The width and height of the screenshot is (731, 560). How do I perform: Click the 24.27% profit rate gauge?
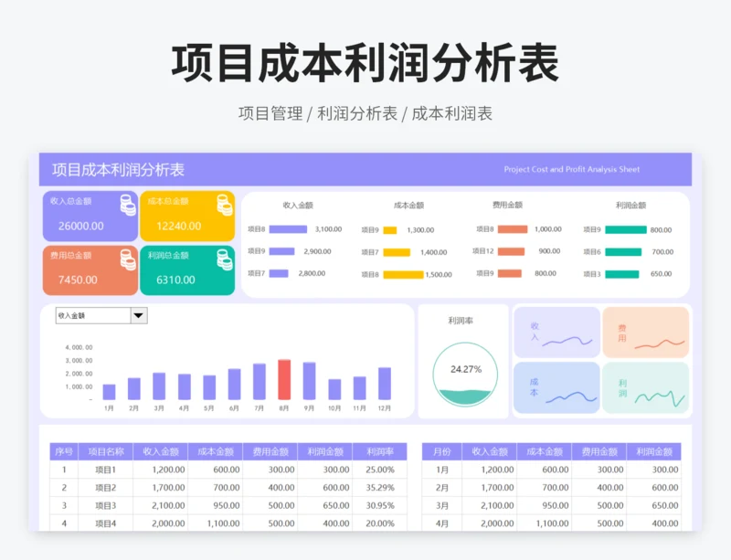465,375
